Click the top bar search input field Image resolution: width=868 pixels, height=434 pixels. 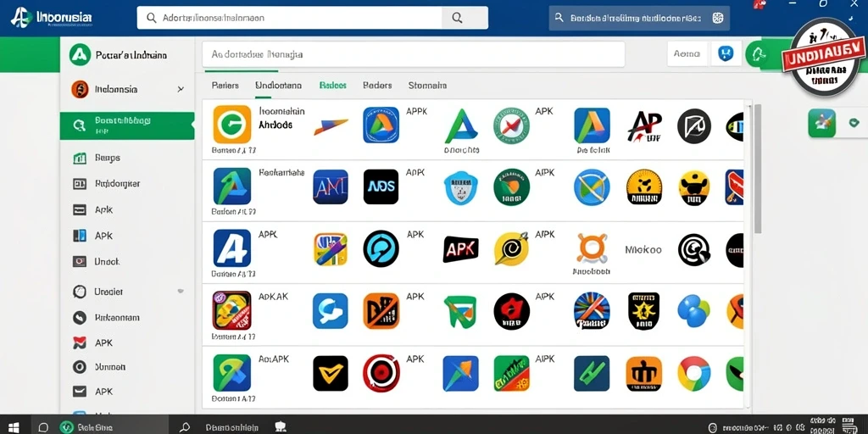tap(290, 18)
